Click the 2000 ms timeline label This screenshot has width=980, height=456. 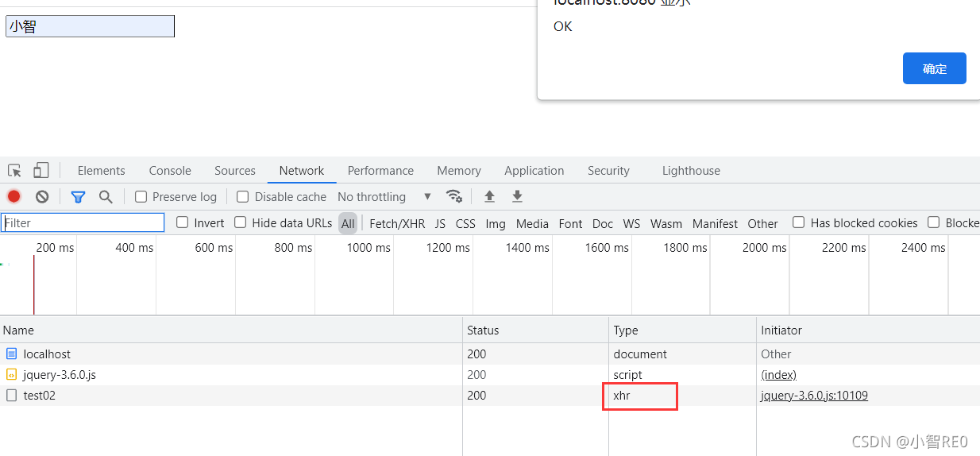(764, 248)
